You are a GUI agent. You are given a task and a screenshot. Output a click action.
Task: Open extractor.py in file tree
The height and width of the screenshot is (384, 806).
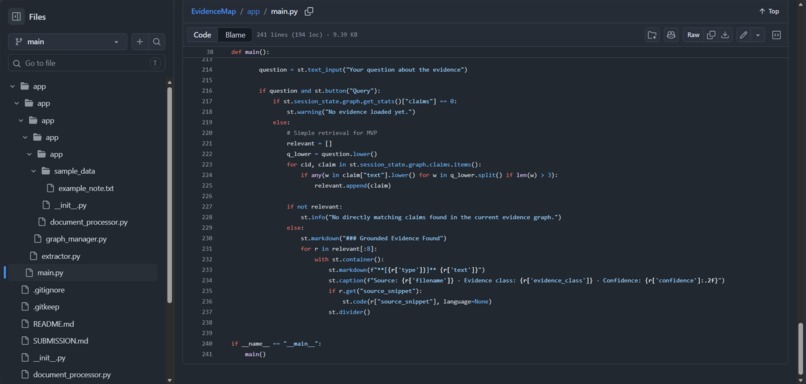[x=61, y=256]
